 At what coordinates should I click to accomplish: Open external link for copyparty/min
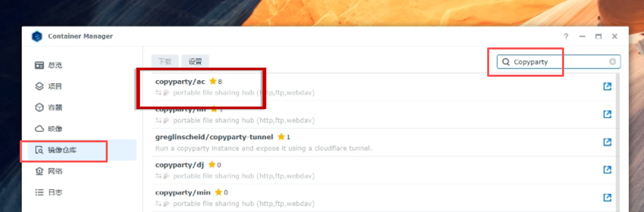(x=608, y=198)
